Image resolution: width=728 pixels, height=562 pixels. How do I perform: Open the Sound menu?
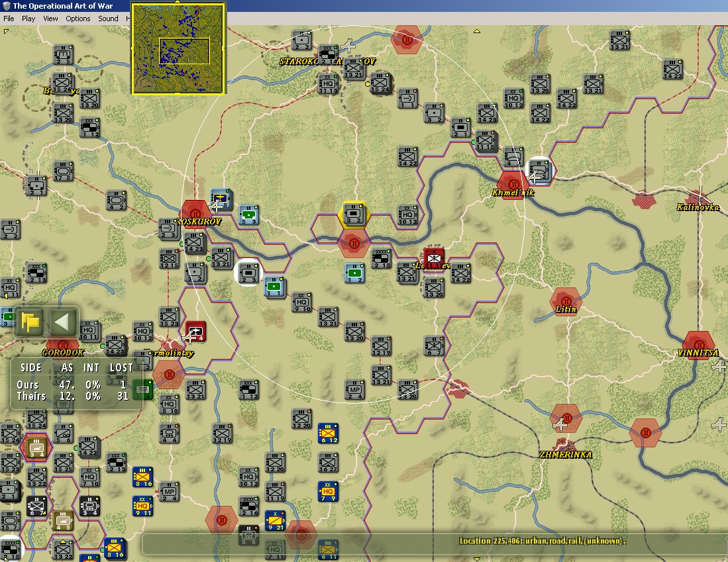pyautogui.click(x=108, y=19)
